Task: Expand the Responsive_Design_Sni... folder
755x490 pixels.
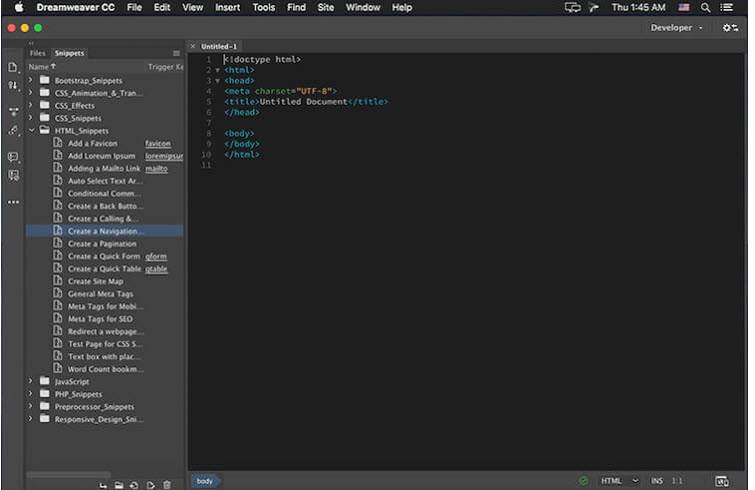Action: [x=31, y=418]
